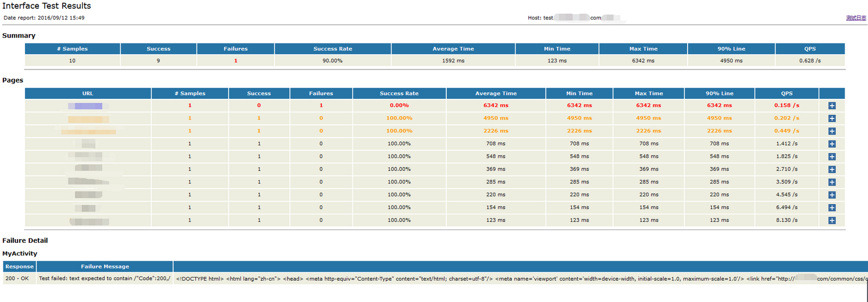Expand the row with 220 ms average time
This screenshot has width=868, height=302.
[832, 195]
